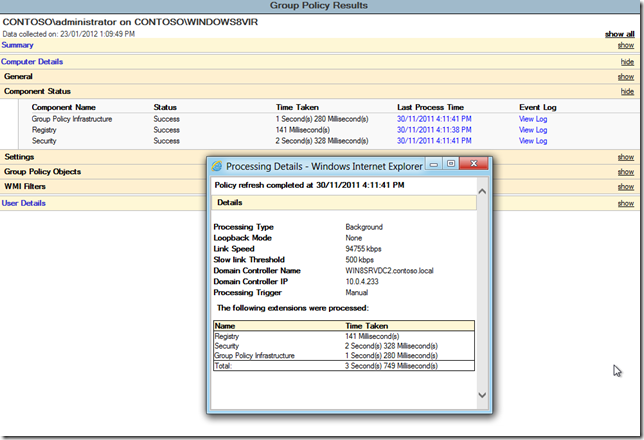Open View Log for Registry component
Image resolution: width=644 pixels, height=440 pixels.
pos(533,130)
